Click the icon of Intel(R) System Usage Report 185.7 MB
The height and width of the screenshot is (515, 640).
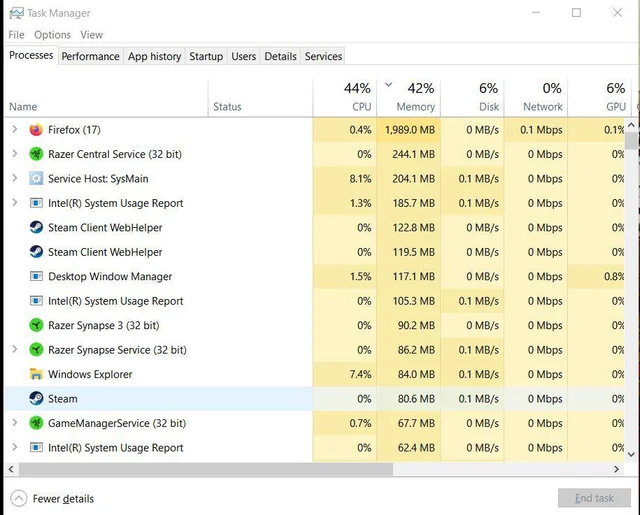36,203
